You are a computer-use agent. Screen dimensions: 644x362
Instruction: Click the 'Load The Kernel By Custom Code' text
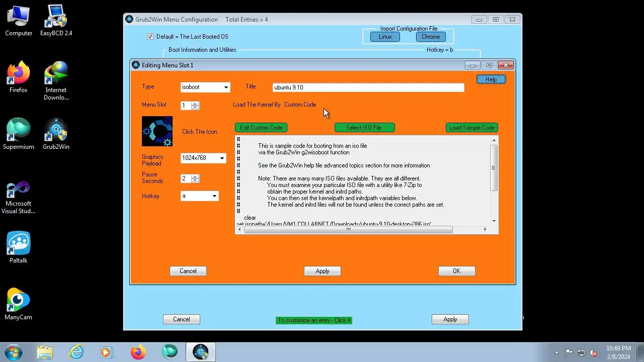click(x=275, y=105)
